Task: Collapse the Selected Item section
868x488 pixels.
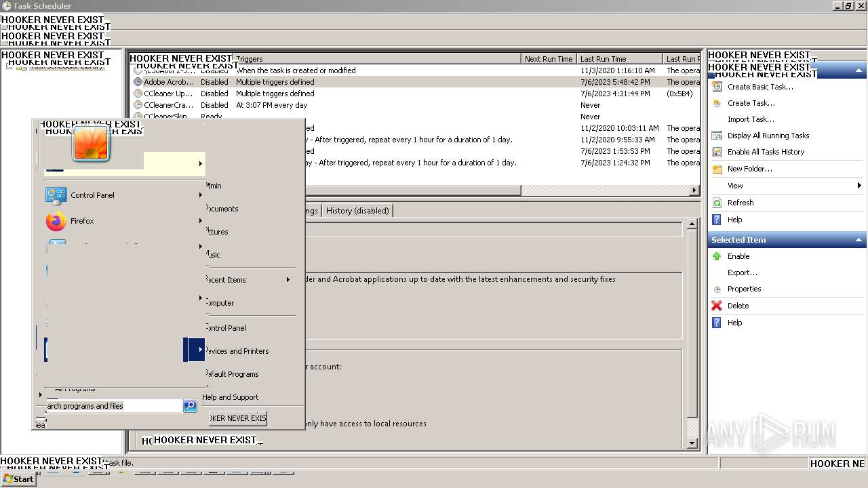Action: point(859,240)
